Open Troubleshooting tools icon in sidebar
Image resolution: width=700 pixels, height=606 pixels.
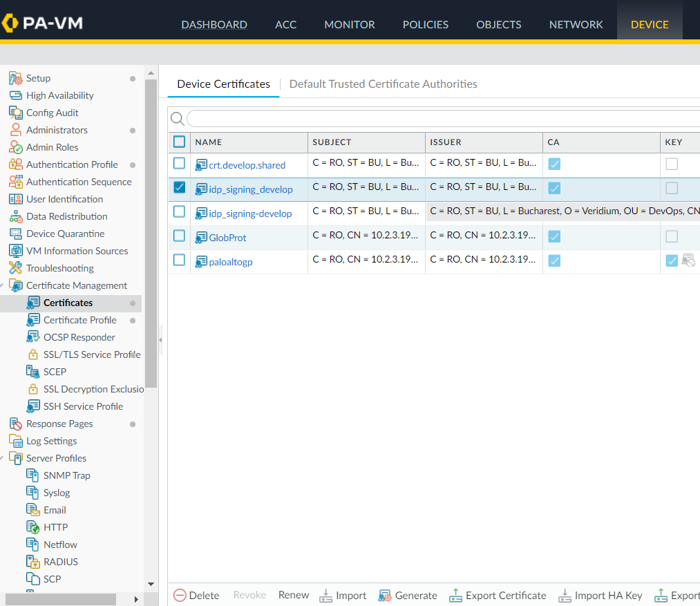[x=15, y=268]
